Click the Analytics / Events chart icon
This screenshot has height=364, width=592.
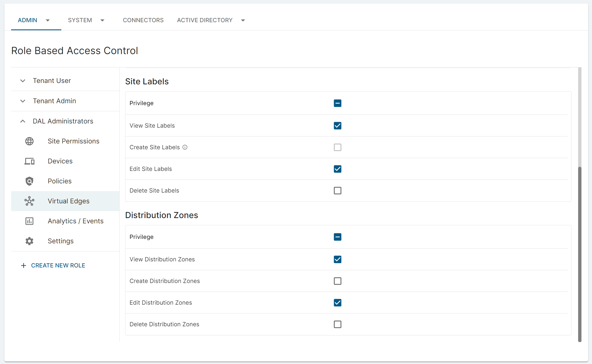[29, 221]
